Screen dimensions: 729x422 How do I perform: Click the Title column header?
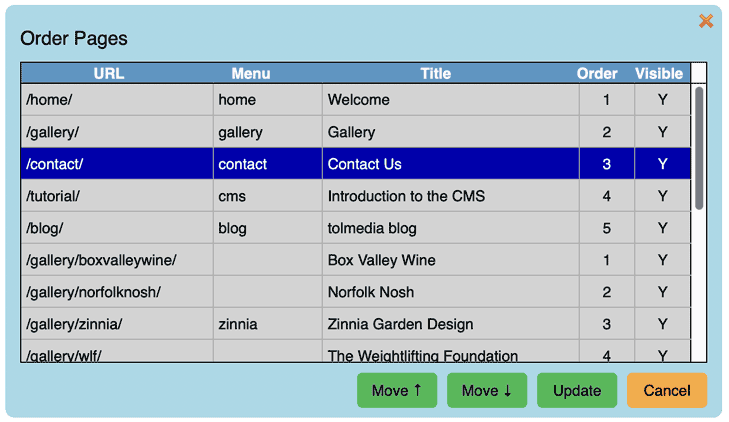435,73
